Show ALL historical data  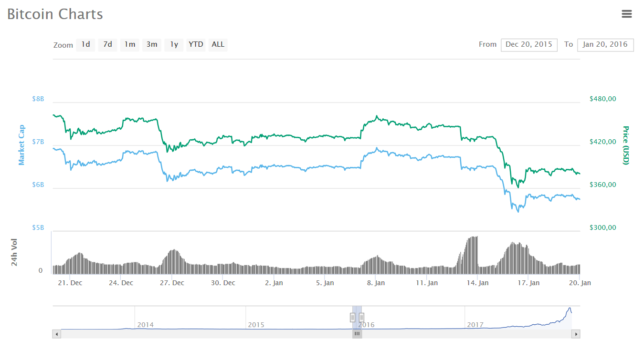[218, 44]
